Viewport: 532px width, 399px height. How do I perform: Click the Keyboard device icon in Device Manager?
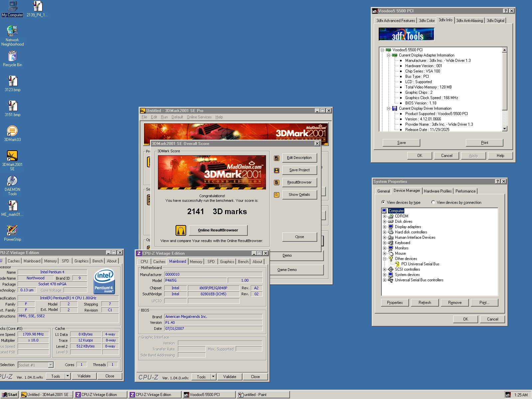[x=391, y=243]
